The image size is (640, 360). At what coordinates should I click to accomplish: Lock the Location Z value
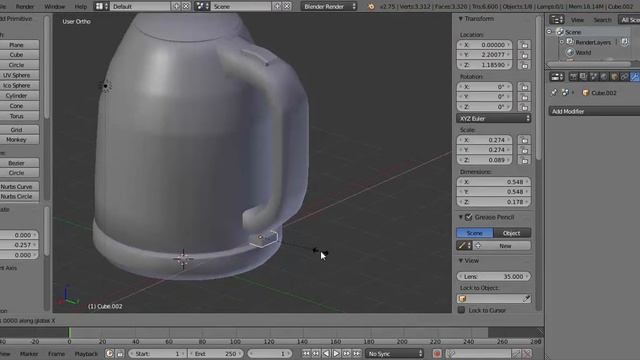point(524,65)
